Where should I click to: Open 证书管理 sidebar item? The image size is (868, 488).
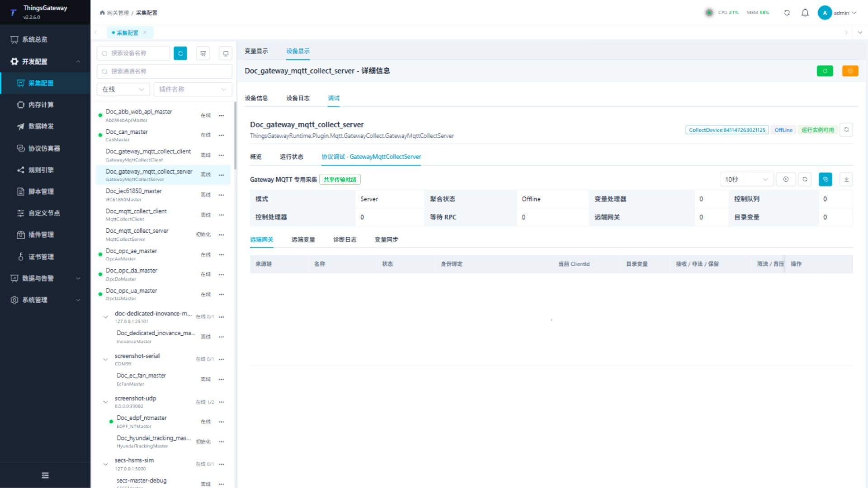point(45,257)
